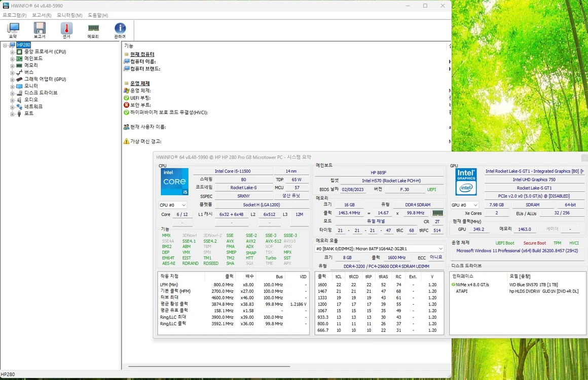Click the Windows 11 Professional OS text
The width and height of the screenshot is (588, 380).
[x=517, y=251]
